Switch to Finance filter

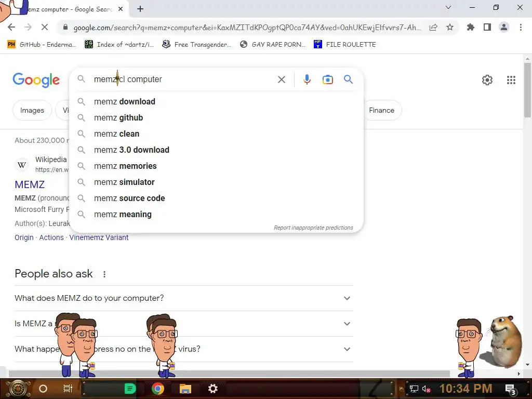[x=382, y=110]
